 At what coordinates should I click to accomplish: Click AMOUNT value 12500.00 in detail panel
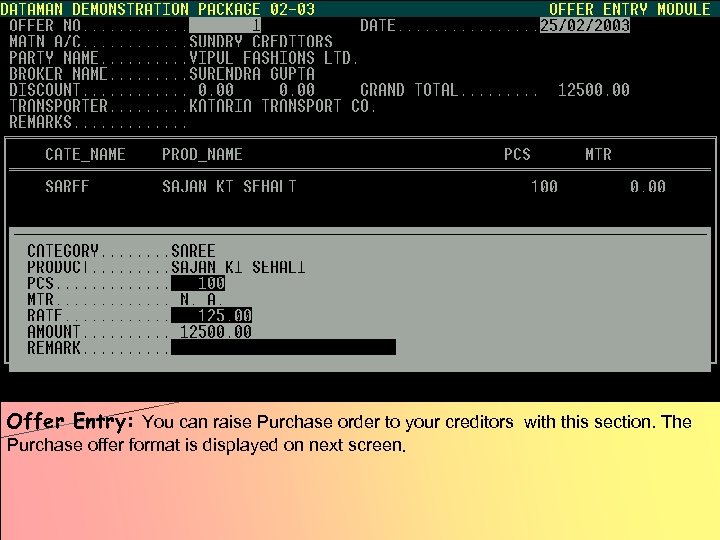coord(215,332)
